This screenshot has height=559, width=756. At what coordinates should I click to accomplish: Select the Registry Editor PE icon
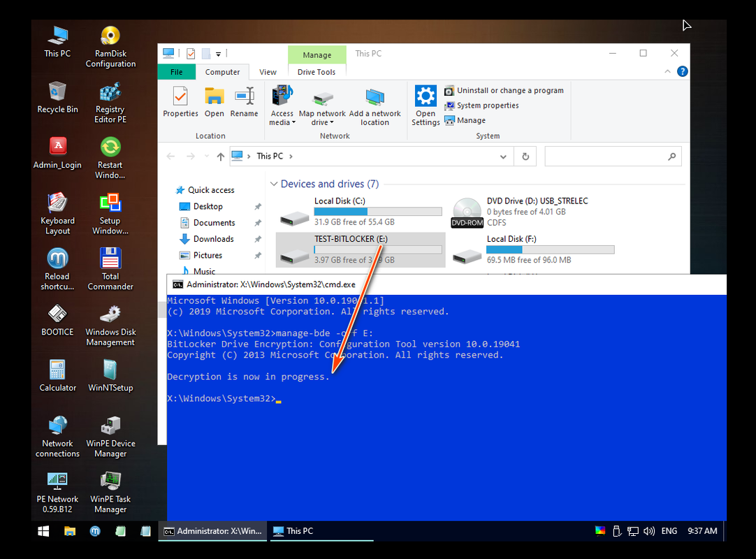110,102
